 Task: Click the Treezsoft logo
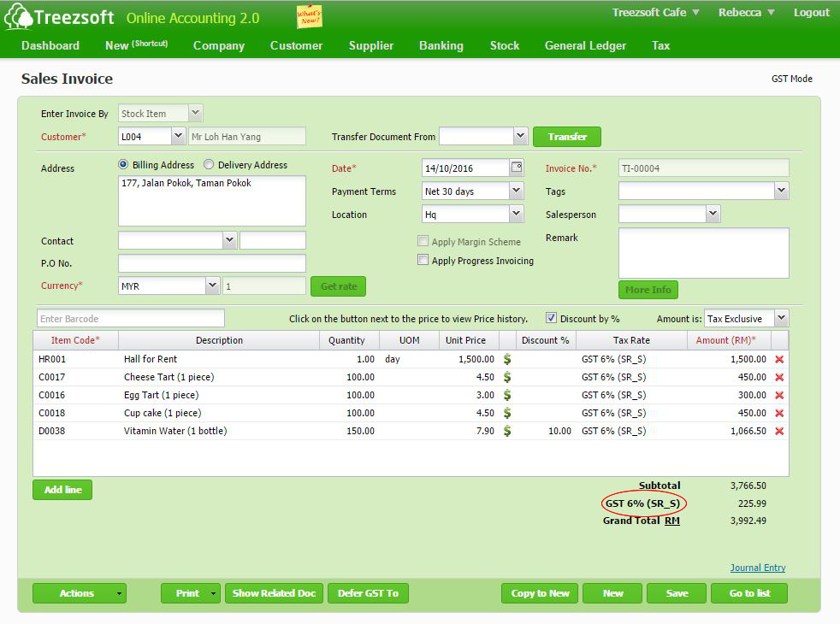(x=58, y=17)
